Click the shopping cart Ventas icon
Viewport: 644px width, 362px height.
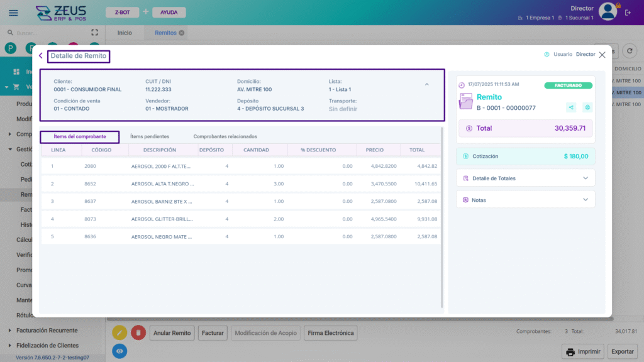[x=16, y=87]
